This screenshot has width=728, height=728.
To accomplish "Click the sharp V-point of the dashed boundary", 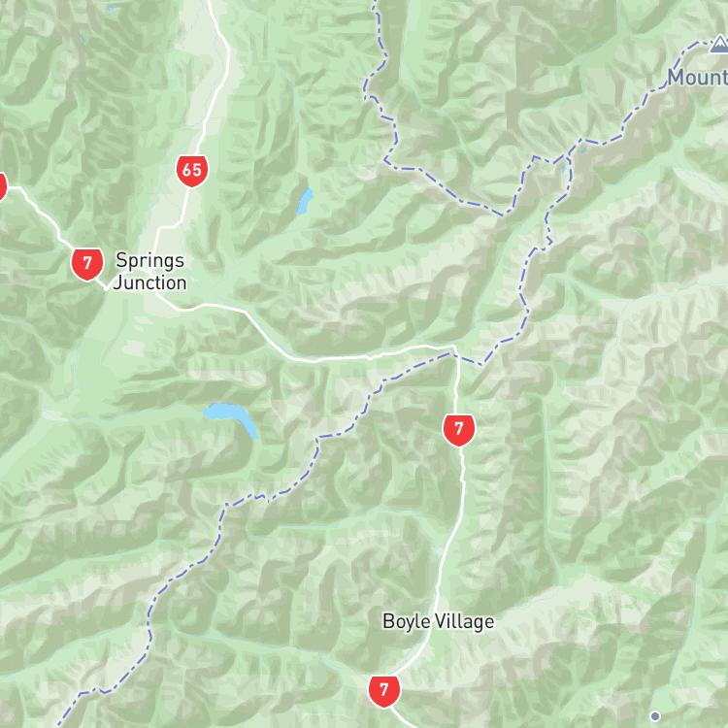I will [503, 215].
